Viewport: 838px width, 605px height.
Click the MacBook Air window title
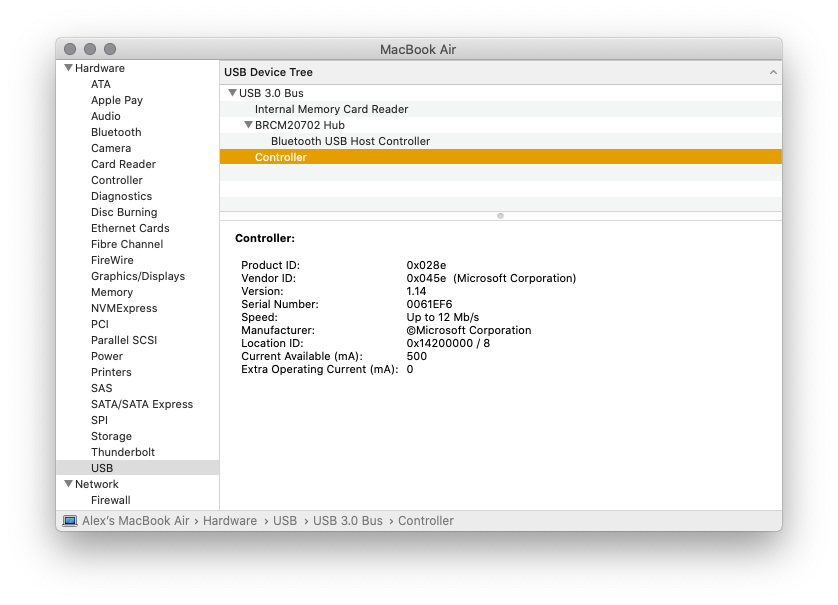point(418,50)
